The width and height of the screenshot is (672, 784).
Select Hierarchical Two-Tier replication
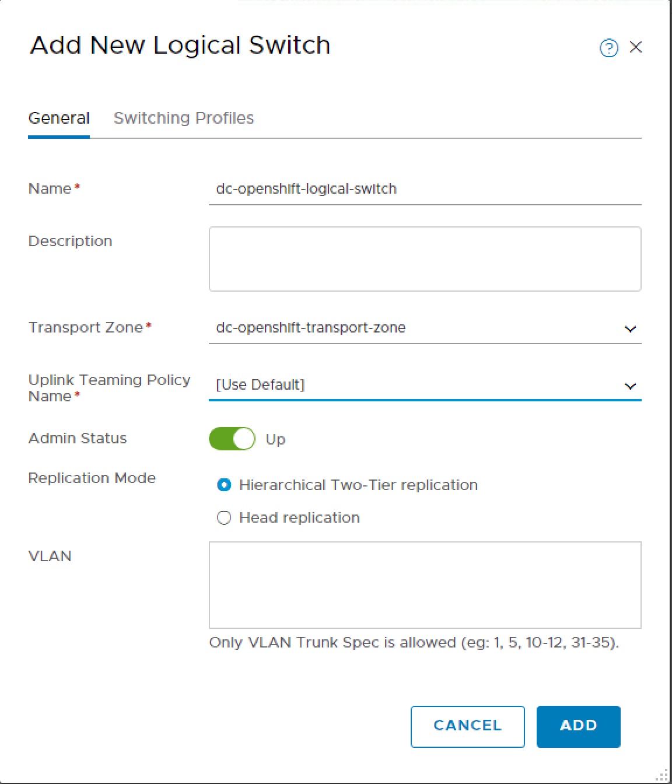click(x=224, y=485)
